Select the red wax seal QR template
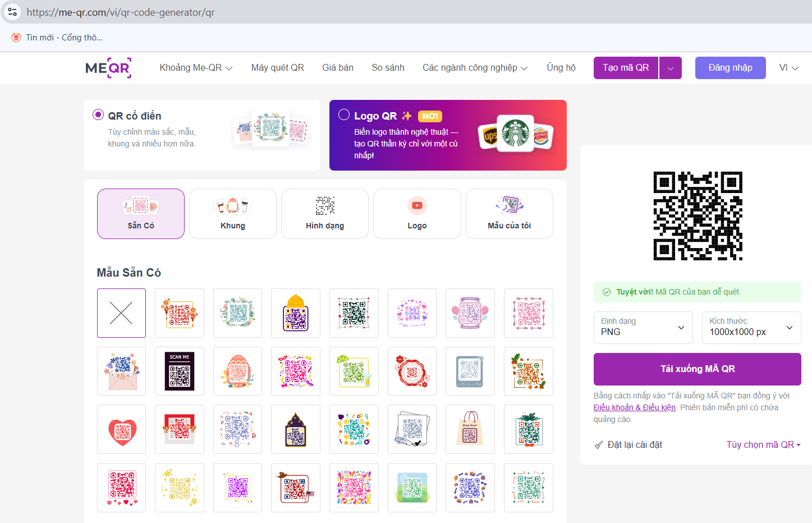812x523 pixels. click(x=412, y=371)
